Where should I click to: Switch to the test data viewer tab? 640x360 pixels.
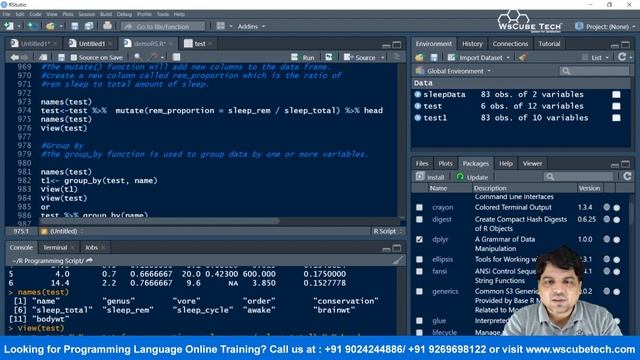click(x=200, y=44)
